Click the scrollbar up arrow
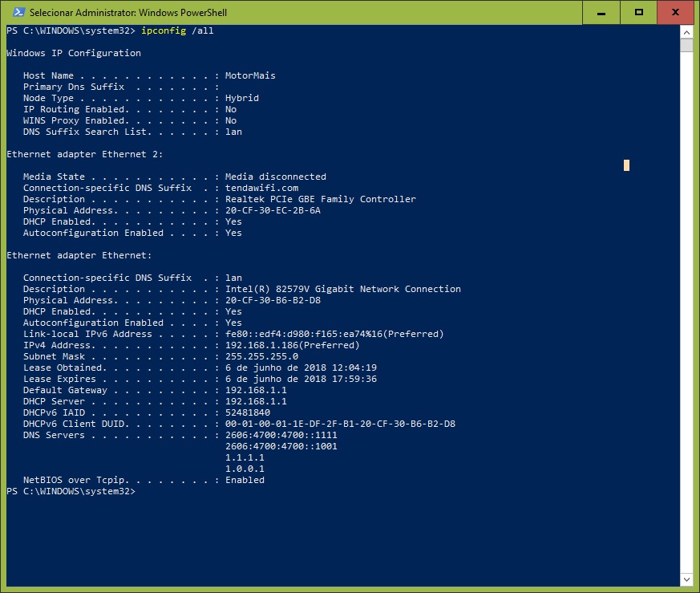The image size is (700, 593). click(686, 32)
